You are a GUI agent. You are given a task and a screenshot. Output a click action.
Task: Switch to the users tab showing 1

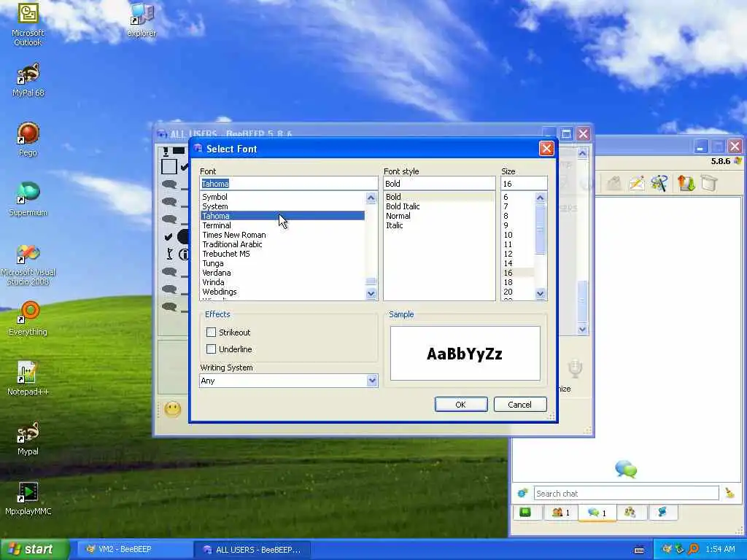tap(561, 513)
